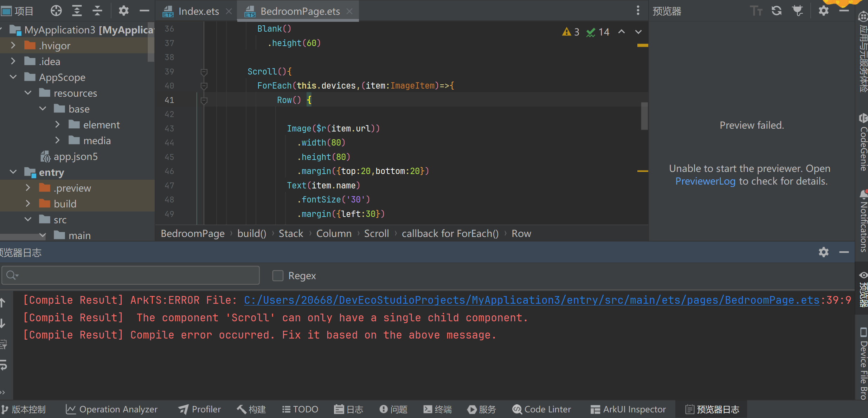Open the Operation Analyzer tool window
This screenshot has width=868, height=418.
[x=112, y=409]
